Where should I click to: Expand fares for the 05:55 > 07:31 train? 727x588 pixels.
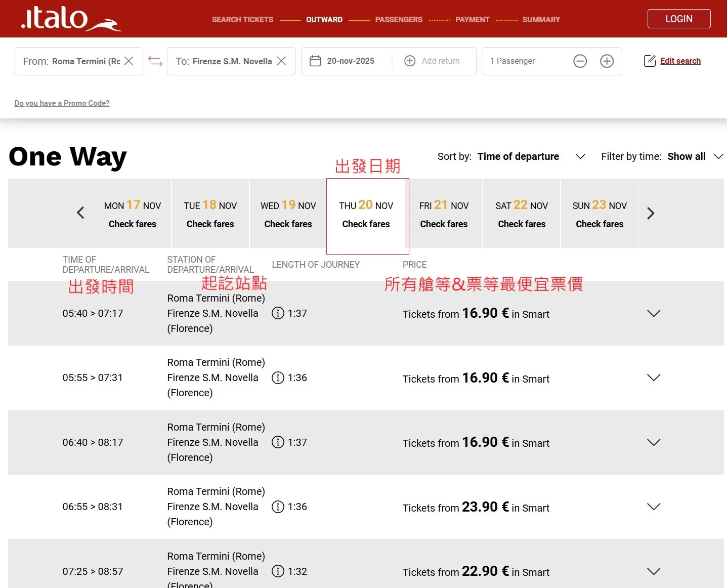[654, 378]
